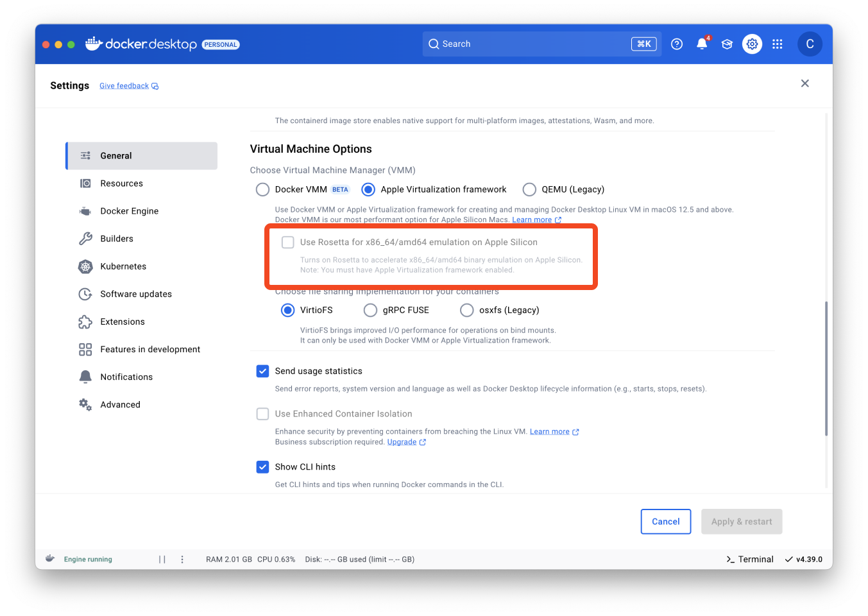Click the CPU 0.63% status entry
The image size is (868, 616).
[x=277, y=560]
